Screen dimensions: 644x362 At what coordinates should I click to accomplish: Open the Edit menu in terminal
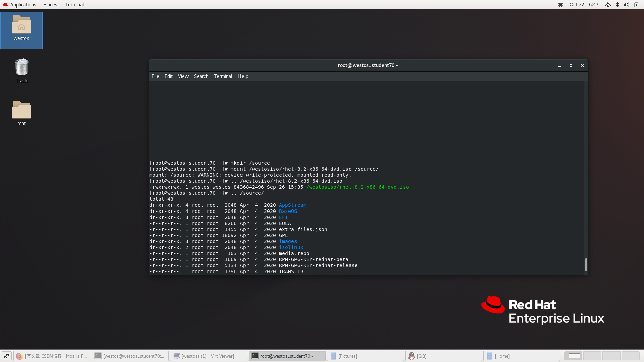pyautogui.click(x=169, y=76)
